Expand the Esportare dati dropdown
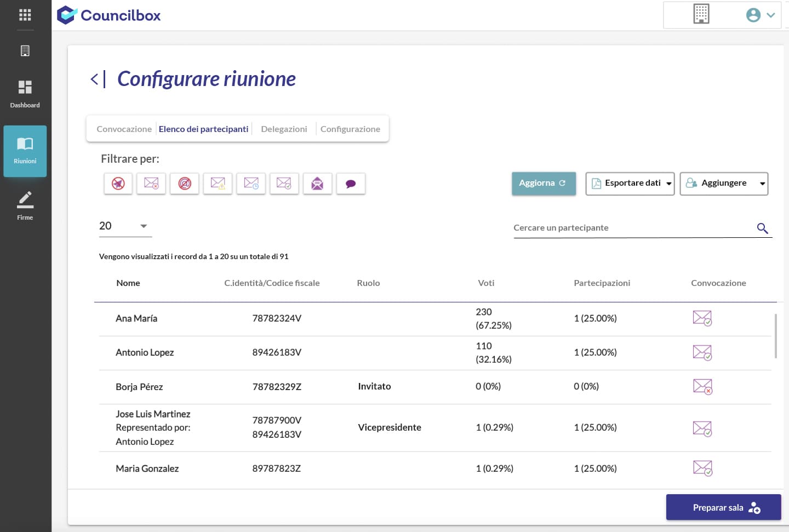This screenshot has height=532, width=789. [630, 184]
